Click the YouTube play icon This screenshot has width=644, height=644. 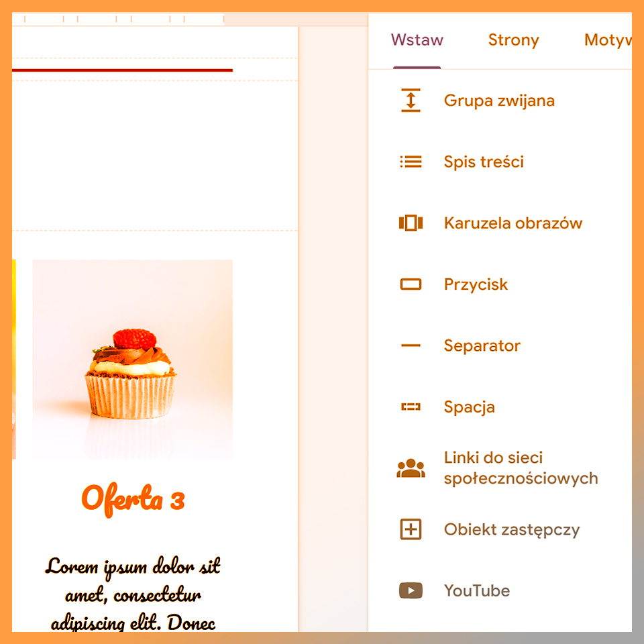point(411,590)
